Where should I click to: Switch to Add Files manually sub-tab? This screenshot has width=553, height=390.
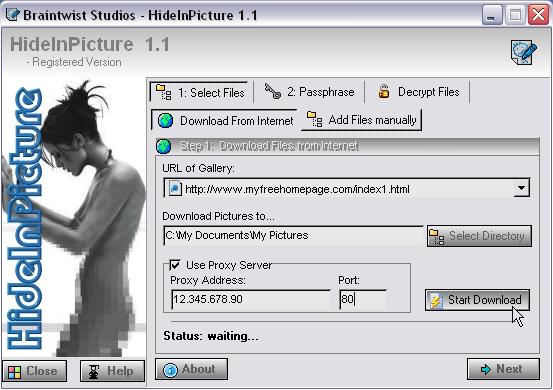(361, 120)
